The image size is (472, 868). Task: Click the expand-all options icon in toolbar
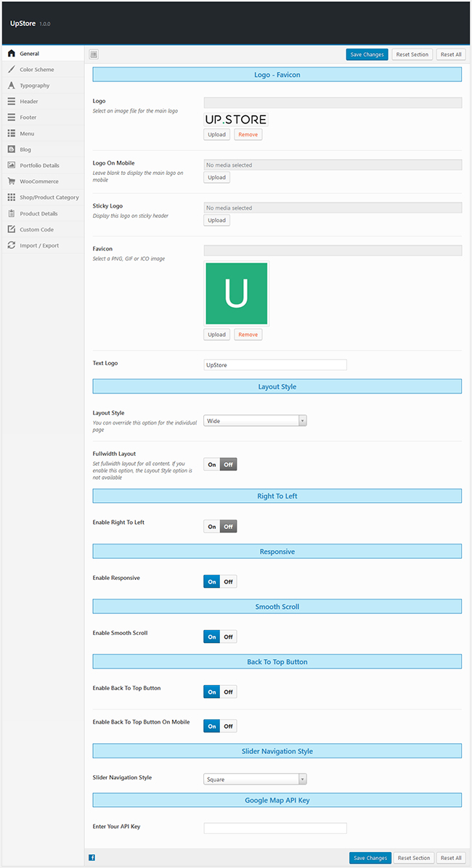[x=94, y=54]
